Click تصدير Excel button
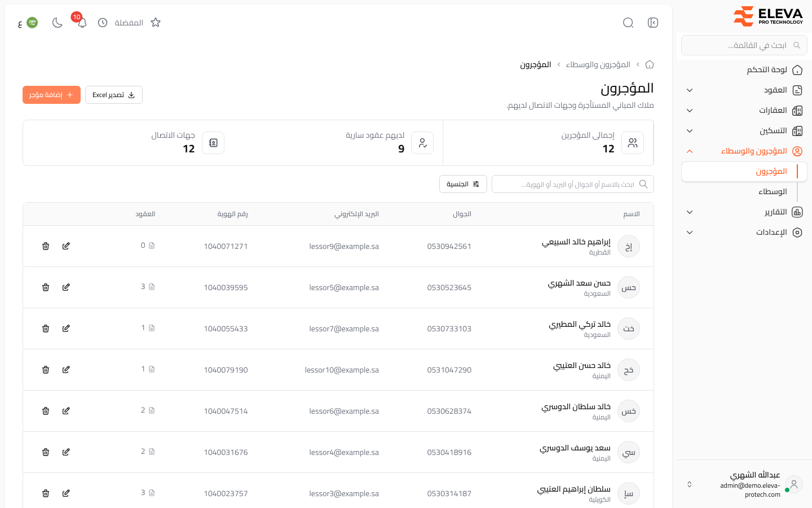The width and height of the screenshot is (812, 508). [114, 95]
